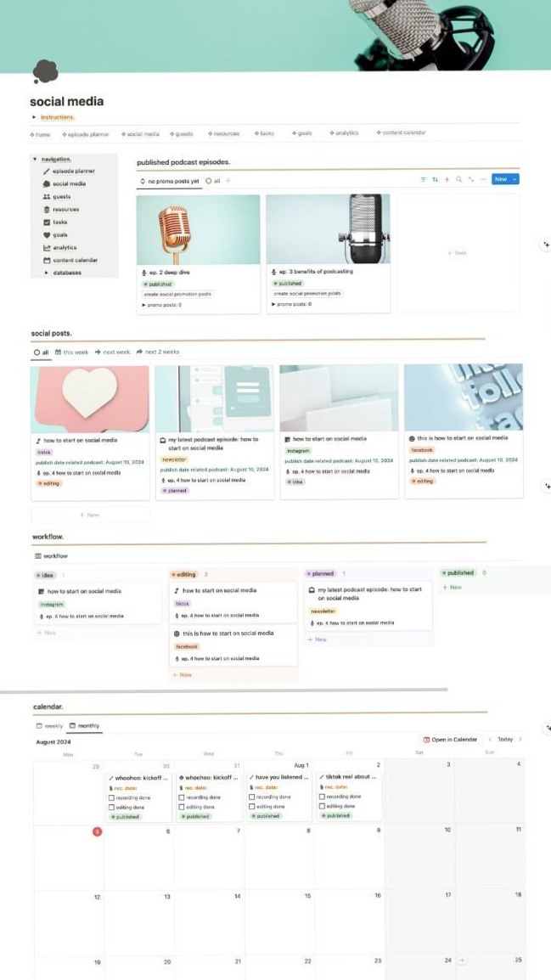551x980 pixels.
Task: Check "editing done" on Thursday's calendar entry
Action: pyautogui.click(x=252, y=807)
